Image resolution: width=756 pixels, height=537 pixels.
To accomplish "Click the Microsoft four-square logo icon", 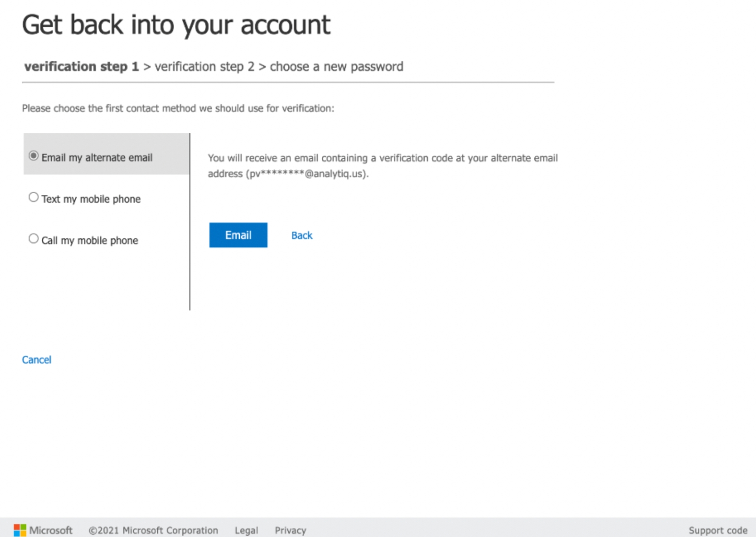I will [20, 530].
